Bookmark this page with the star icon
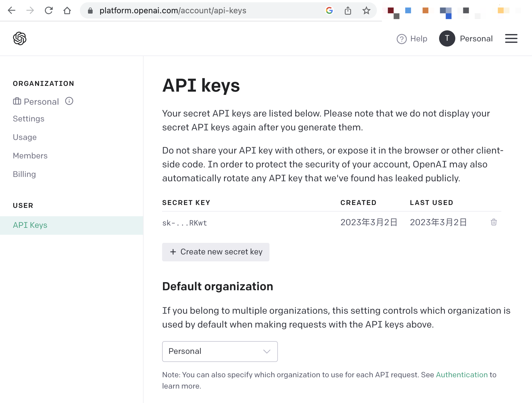This screenshot has width=532, height=403. (366, 11)
